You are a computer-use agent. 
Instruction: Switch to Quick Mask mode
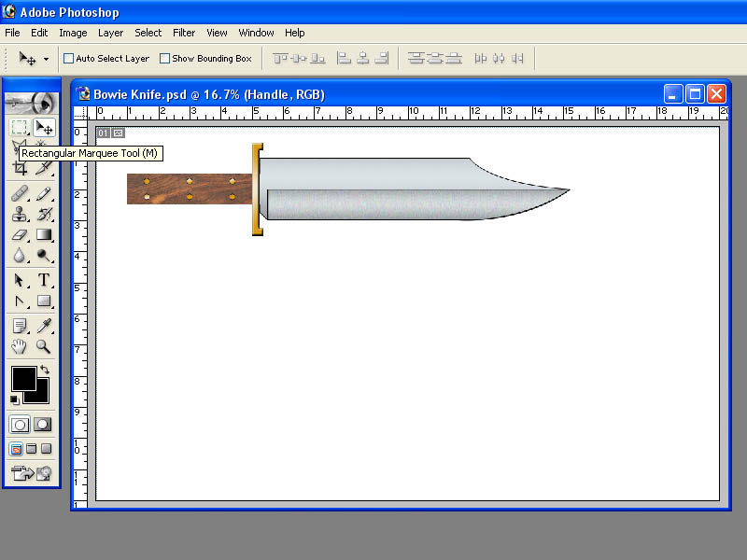(43, 425)
